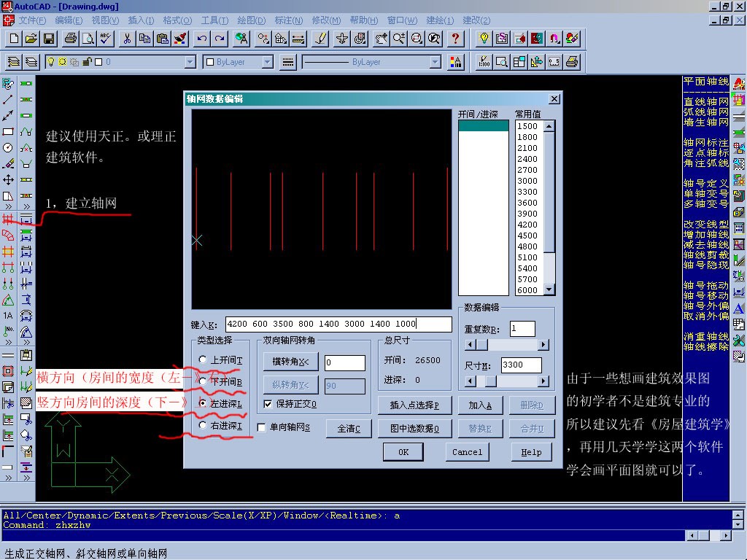Open the 格式(O) menu
This screenshot has height=560, width=747.
[177, 20]
